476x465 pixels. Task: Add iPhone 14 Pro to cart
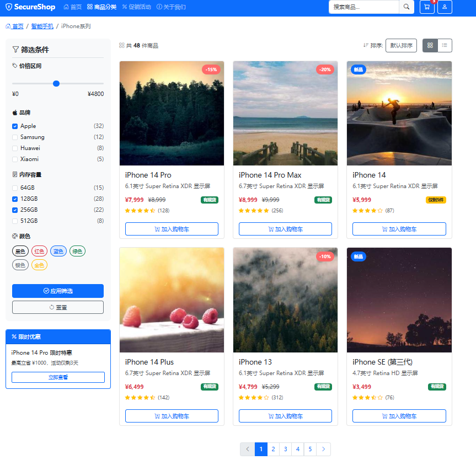pyautogui.click(x=172, y=229)
